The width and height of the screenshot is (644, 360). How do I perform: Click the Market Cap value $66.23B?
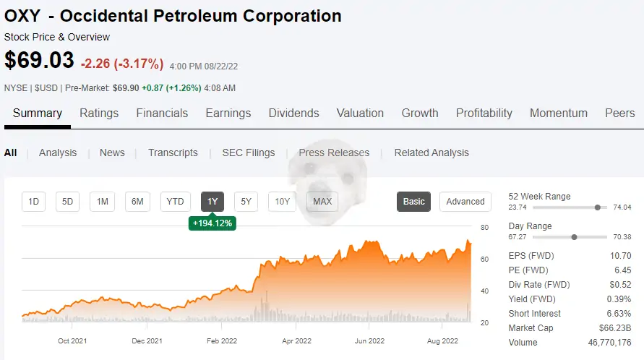coord(615,328)
